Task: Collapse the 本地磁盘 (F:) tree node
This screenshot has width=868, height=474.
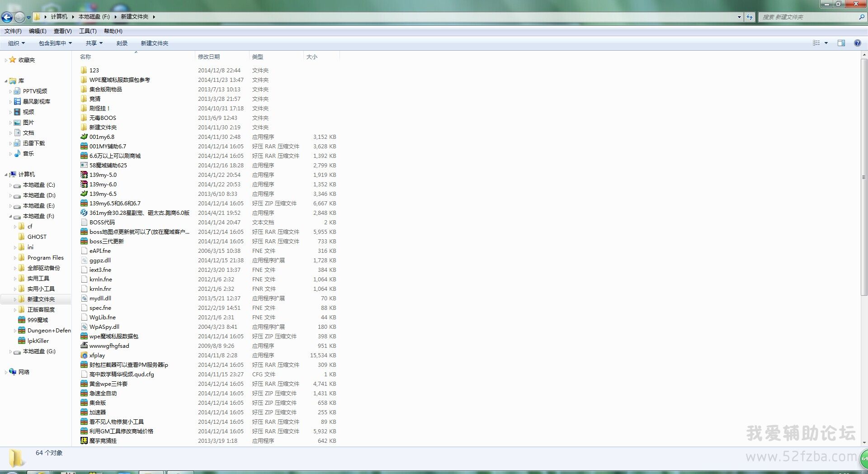Action: coord(10,216)
